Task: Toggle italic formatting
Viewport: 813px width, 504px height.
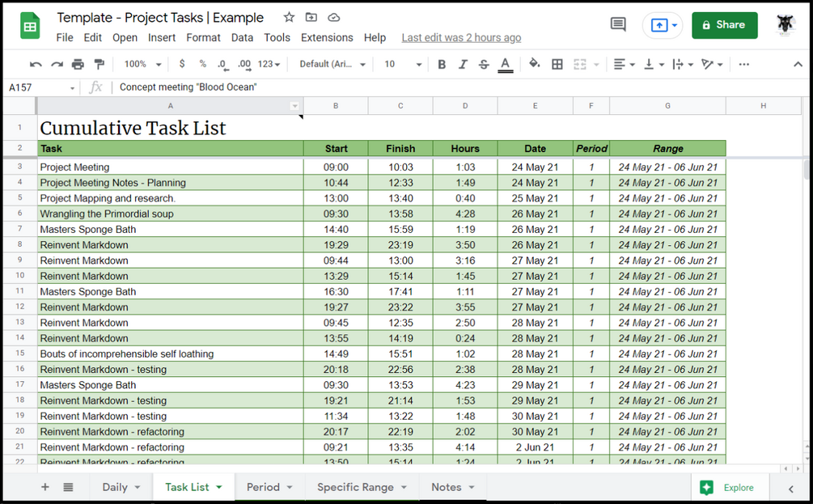Action: [x=463, y=64]
